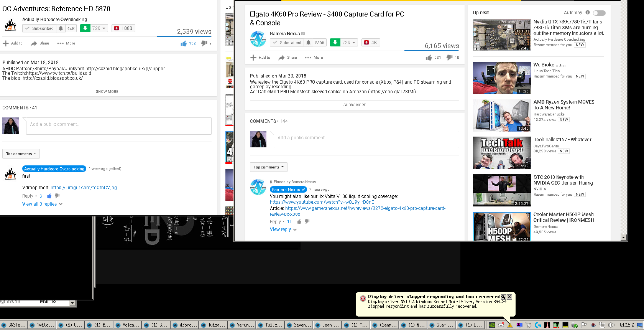This screenshot has width=644, height=330.
Task: Click scrollbar down arrow of Elgato browser window
Action: 624,238
